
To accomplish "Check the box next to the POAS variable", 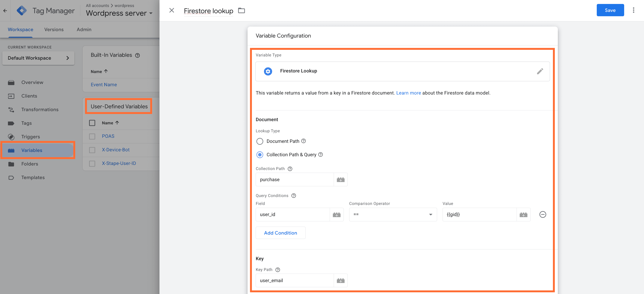I will click(x=92, y=136).
